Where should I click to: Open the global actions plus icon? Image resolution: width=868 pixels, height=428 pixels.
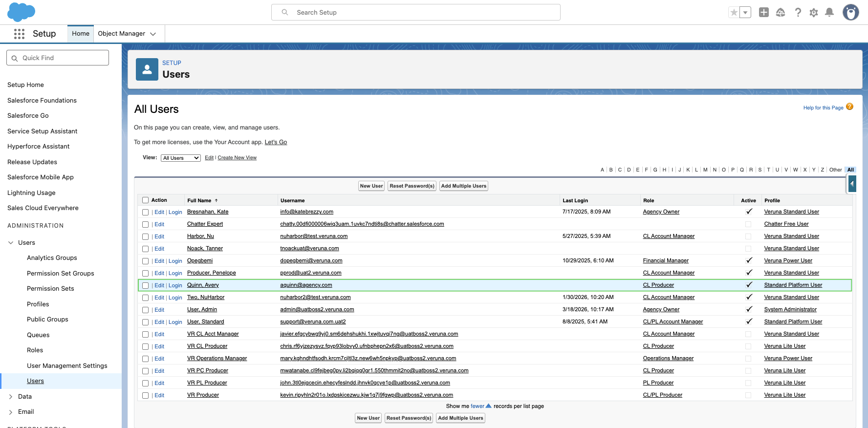click(764, 12)
